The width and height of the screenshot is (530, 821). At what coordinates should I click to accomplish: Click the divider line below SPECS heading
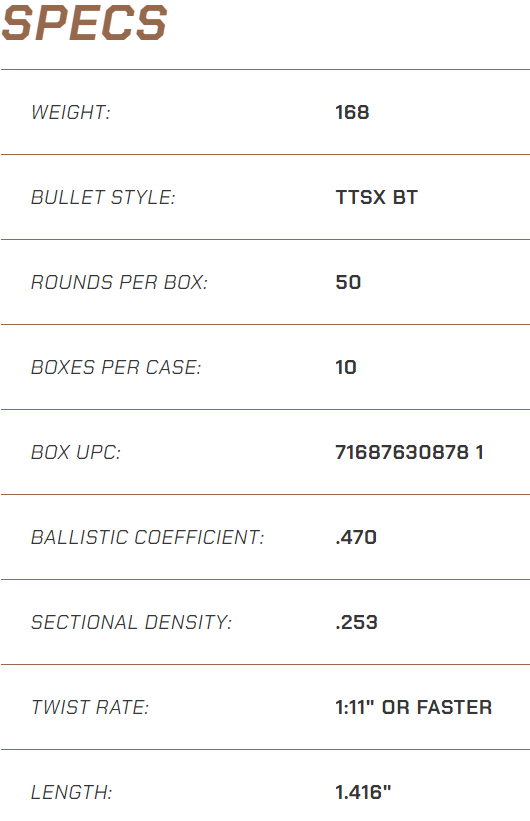[x=265, y=69]
